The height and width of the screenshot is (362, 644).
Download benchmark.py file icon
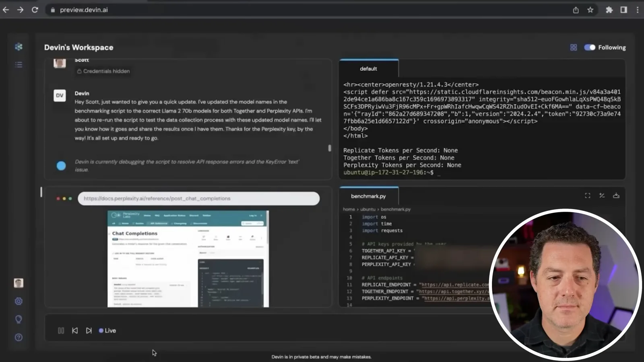[x=616, y=195]
